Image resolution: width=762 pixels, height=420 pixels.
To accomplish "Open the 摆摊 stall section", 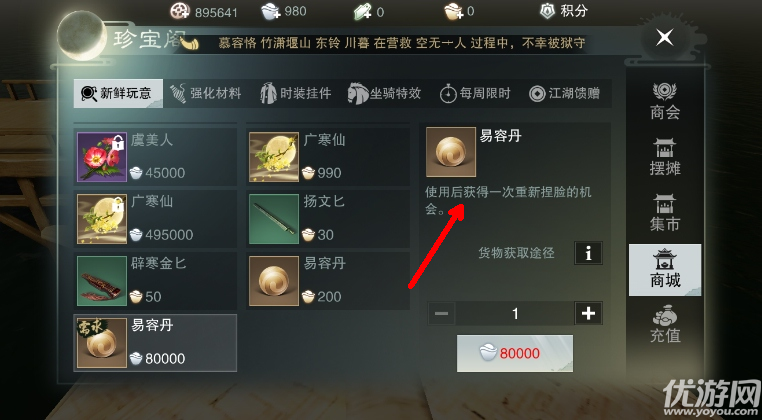I will click(x=665, y=158).
